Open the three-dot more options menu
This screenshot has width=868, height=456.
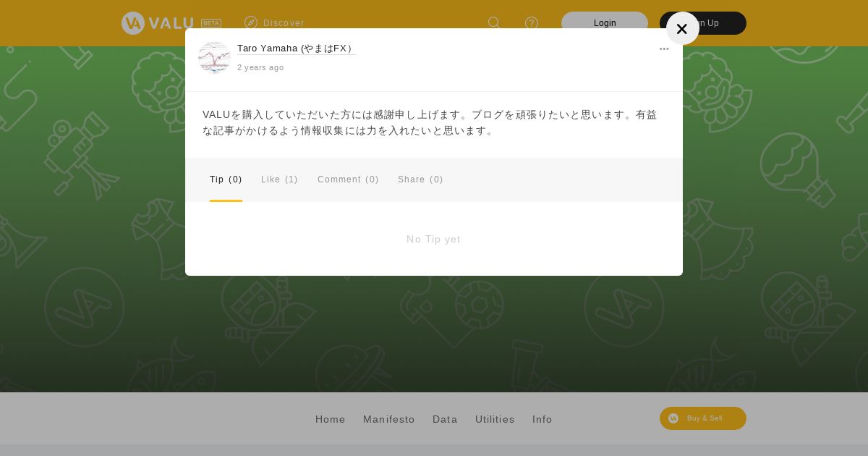[664, 49]
